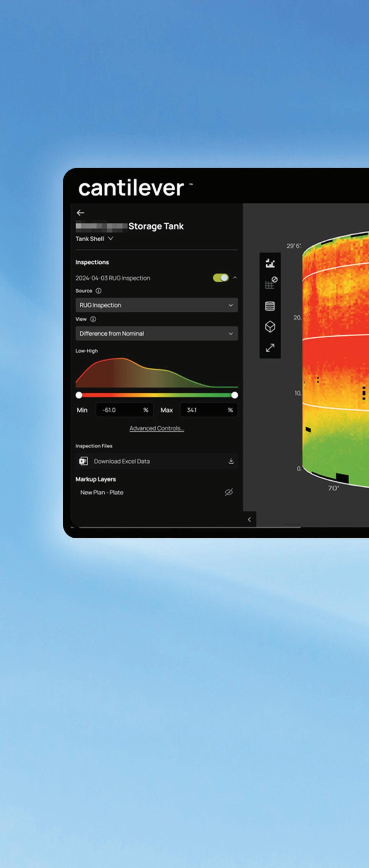
Task: Show the New Plan - Plate markup layer
Action: (x=229, y=492)
